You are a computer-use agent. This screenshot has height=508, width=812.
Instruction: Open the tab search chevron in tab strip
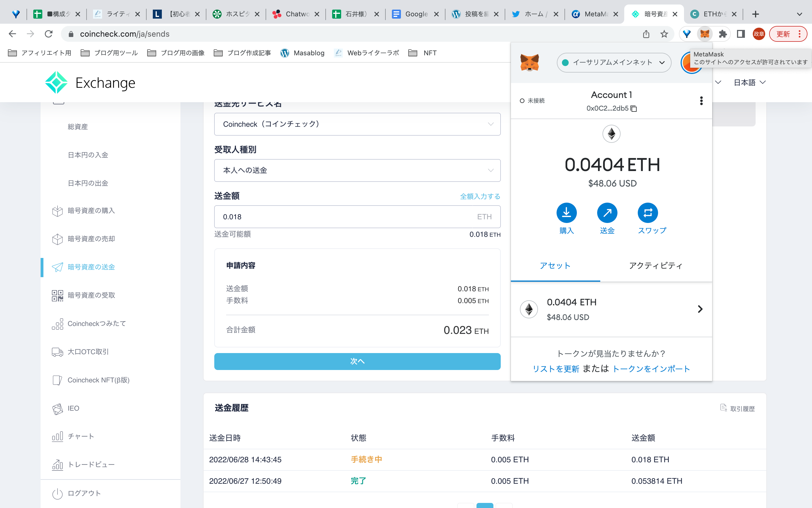pos(800,14)
